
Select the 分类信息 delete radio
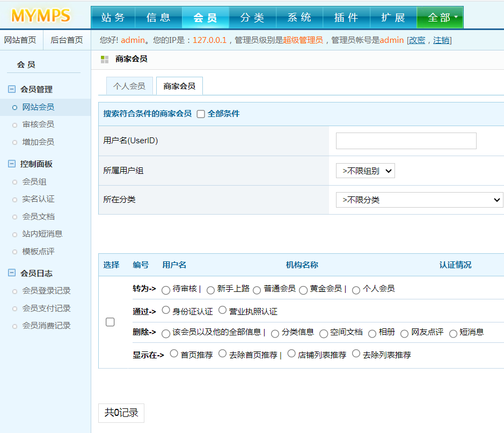point(275,334)
